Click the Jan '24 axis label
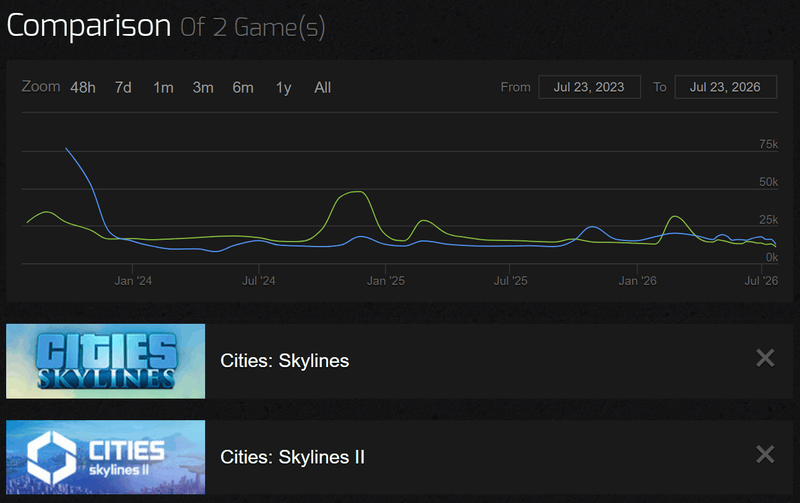 [133, 281]
